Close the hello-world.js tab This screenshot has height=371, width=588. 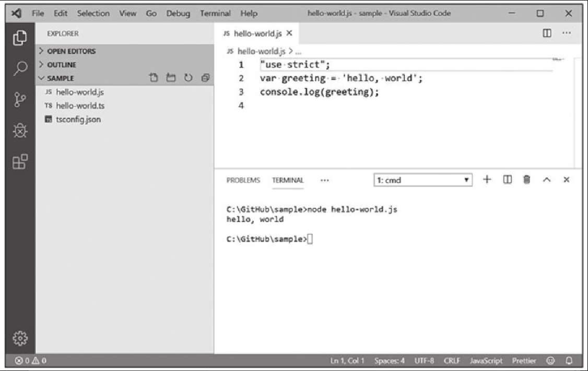(289, 33)
